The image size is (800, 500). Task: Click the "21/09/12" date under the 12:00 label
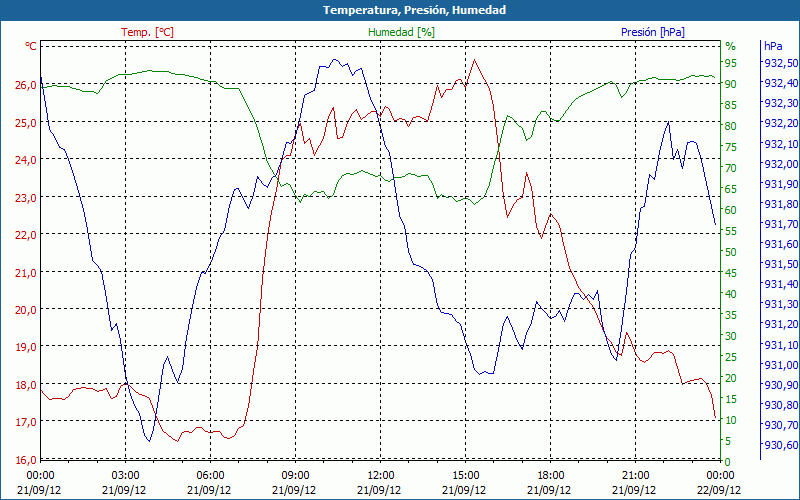380,490
